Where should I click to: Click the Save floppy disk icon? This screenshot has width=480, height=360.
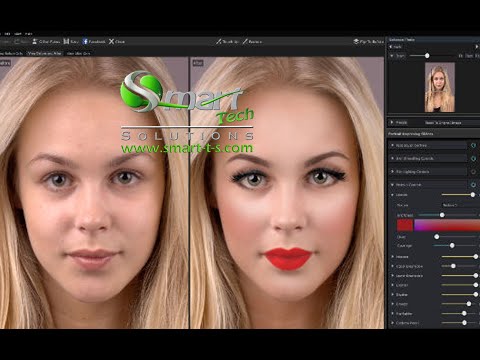point(66,41)
